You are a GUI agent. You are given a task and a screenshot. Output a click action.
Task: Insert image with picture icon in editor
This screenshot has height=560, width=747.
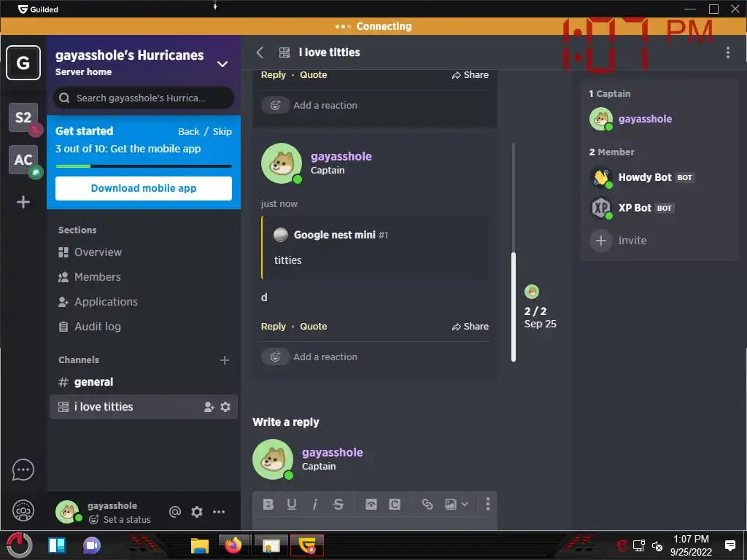click(451, 505)
